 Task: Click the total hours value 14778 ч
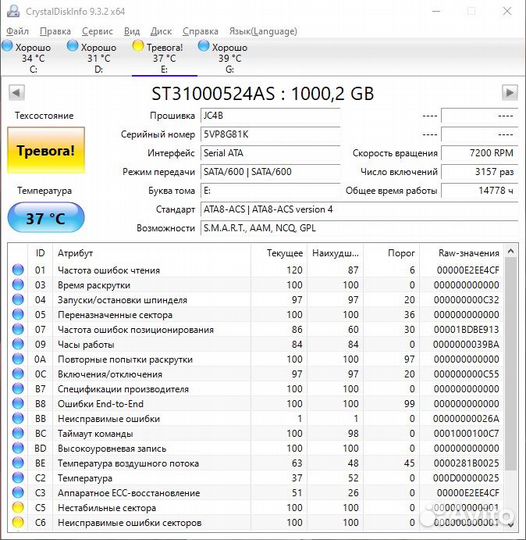479,190
